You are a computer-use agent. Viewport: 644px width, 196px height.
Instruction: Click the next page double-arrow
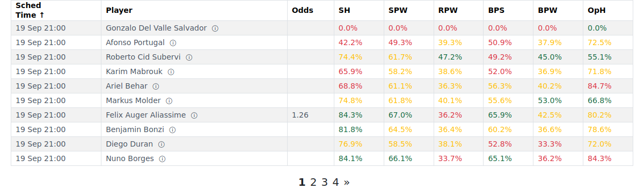point(347,182)
